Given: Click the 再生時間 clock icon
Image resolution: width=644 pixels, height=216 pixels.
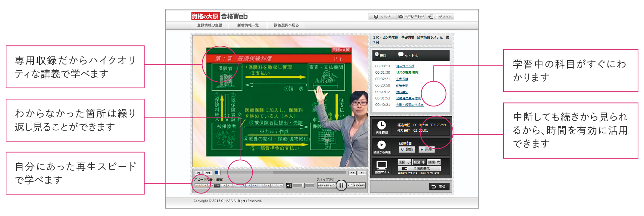Looking at the screenshot, I should coord(382,125).
